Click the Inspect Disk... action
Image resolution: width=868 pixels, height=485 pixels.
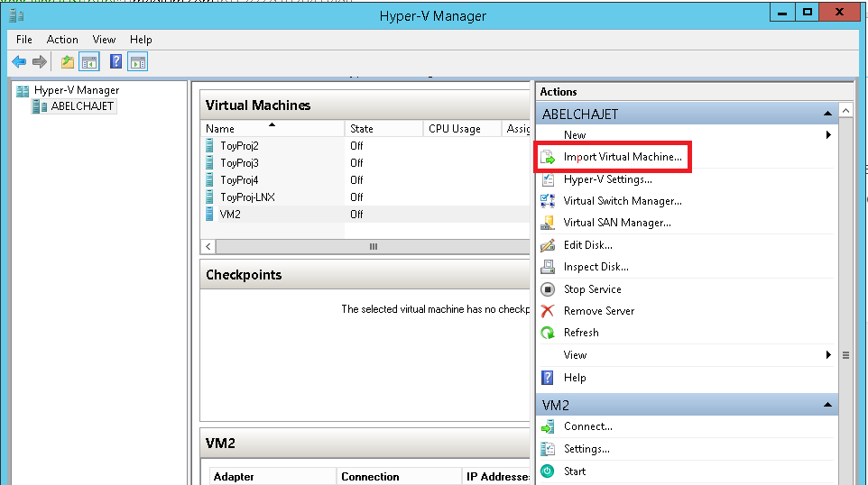point(596,267)
